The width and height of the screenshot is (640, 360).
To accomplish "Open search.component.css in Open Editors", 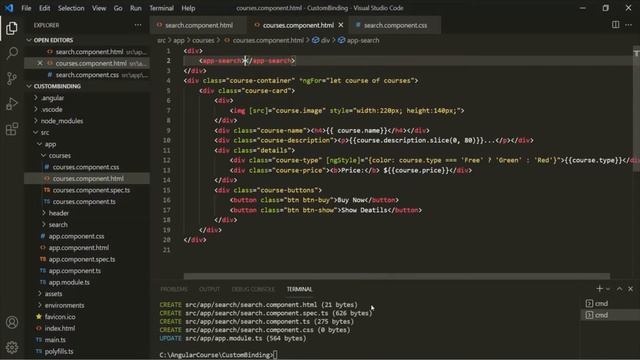I will tap(87, 75).
